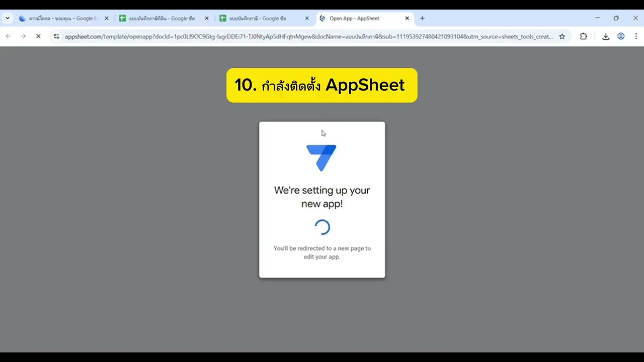This screenshot has height=362, width=644.
Task: Click "We're setting up your new app!" text
Action: (x=322, y=197)
